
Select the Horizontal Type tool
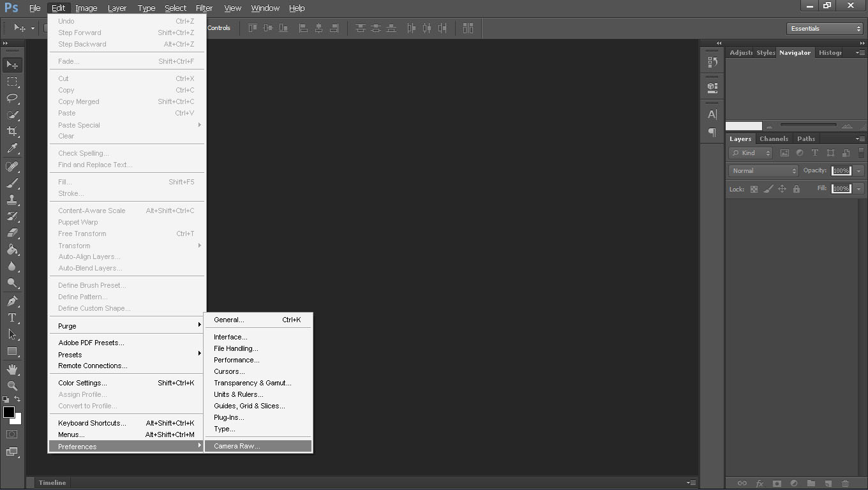(12, 318)
